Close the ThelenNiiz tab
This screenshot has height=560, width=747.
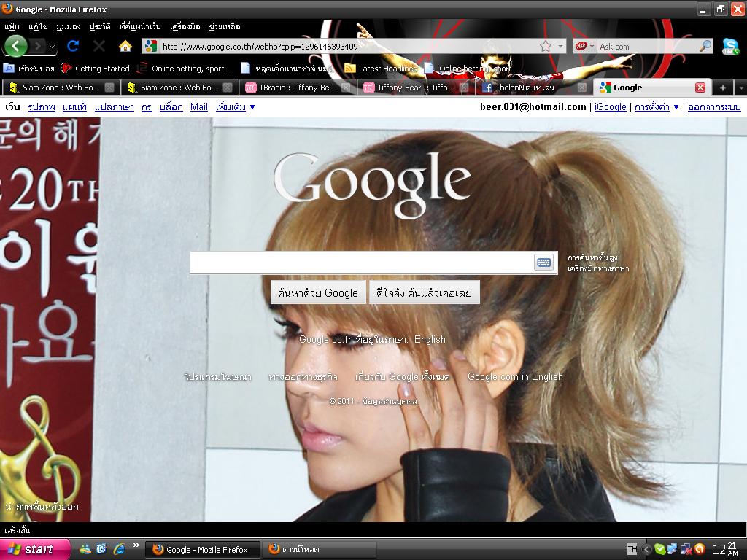(x=581, y=87)
